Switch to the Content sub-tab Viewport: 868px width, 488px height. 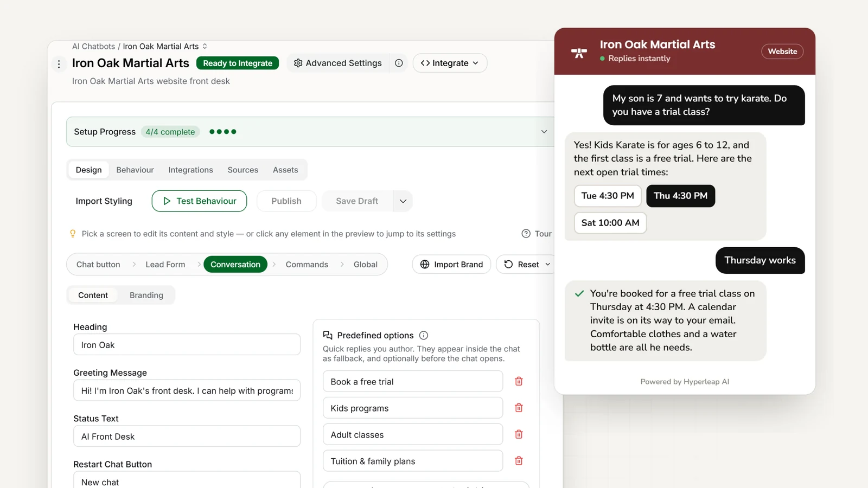tap(93, 295)
